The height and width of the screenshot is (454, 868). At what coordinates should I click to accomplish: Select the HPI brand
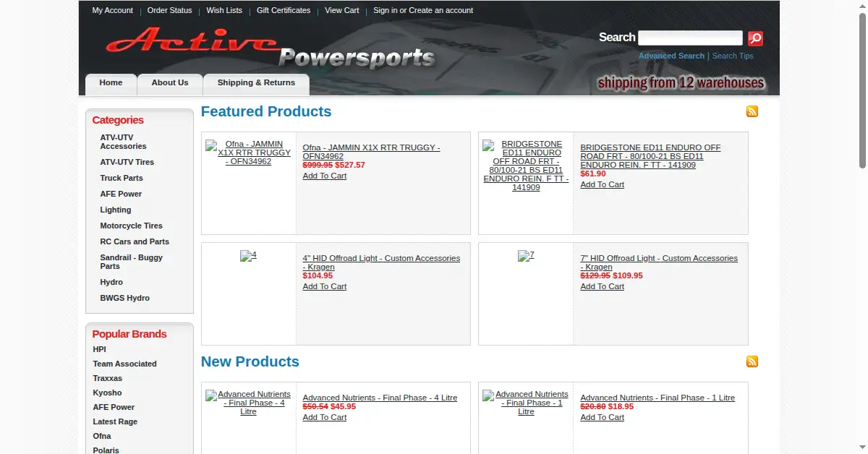(99, 349)
